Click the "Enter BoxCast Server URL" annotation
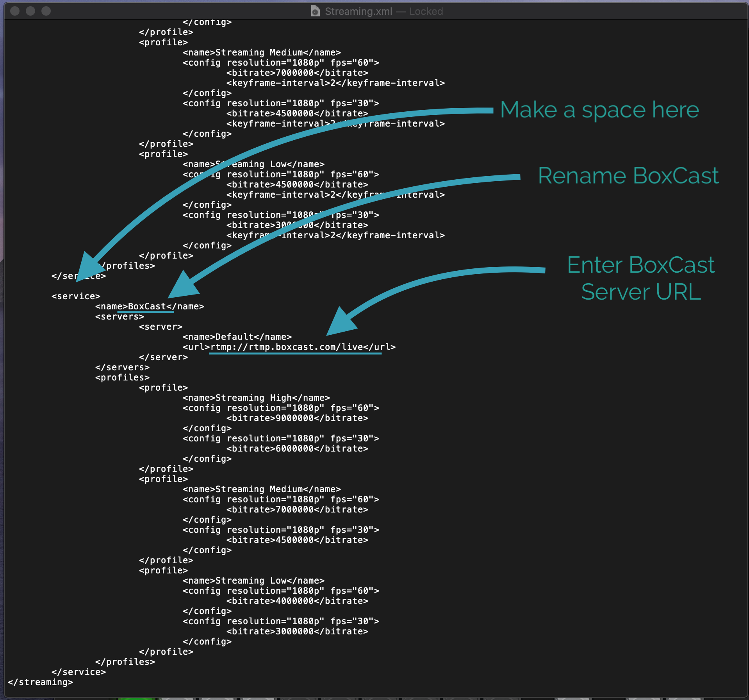 640,278
